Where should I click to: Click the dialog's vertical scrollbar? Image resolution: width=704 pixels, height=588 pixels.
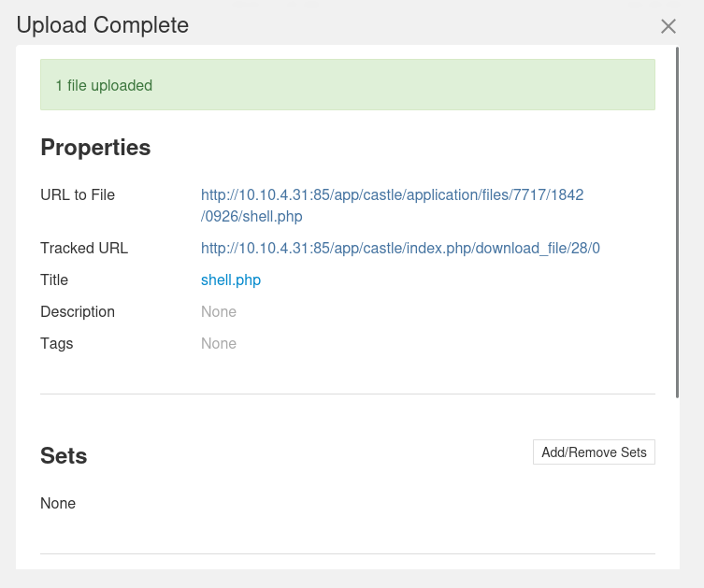[x=677, y=224]
